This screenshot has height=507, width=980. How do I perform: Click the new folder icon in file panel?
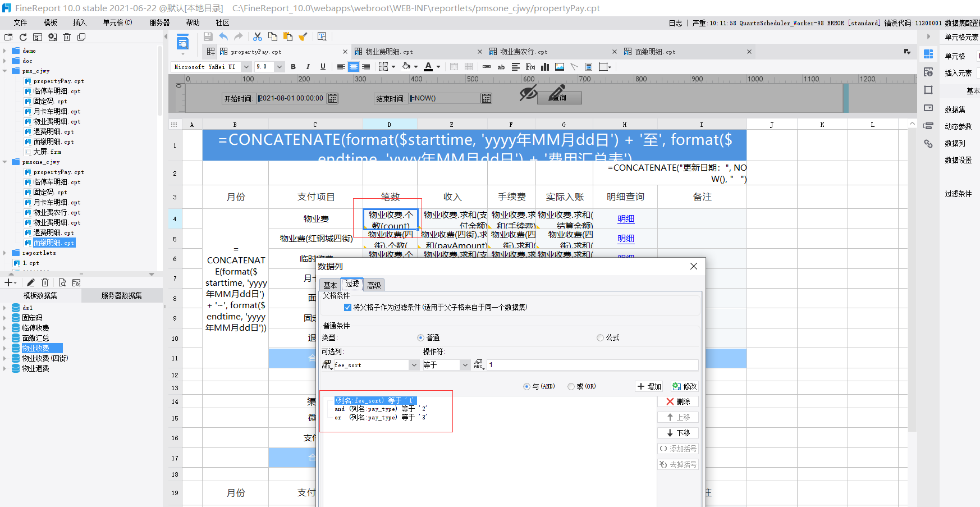8,37
